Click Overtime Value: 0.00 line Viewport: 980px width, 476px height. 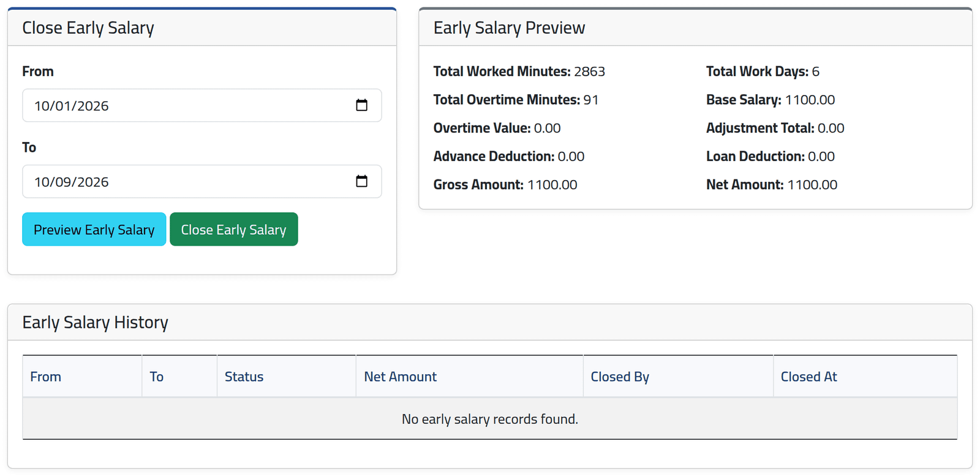tap(497, 128)
